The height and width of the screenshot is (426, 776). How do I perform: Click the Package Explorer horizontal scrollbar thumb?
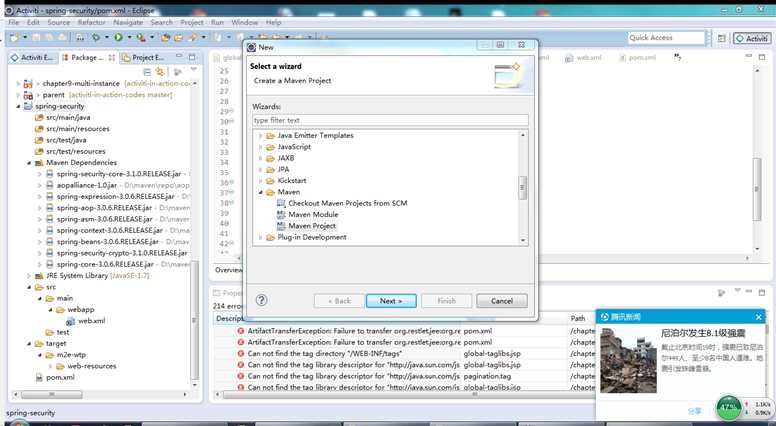(x=51, y=394)
